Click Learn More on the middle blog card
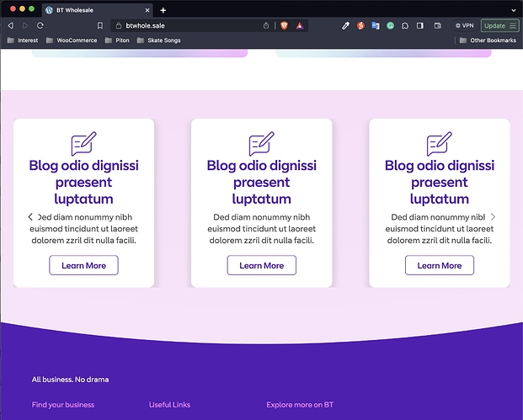The image size is (523, 420). [261, 265]
